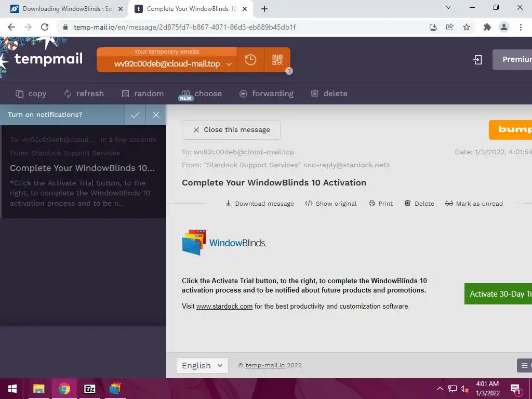Accept notifications with the checkmark

click(x=135, y=115)
